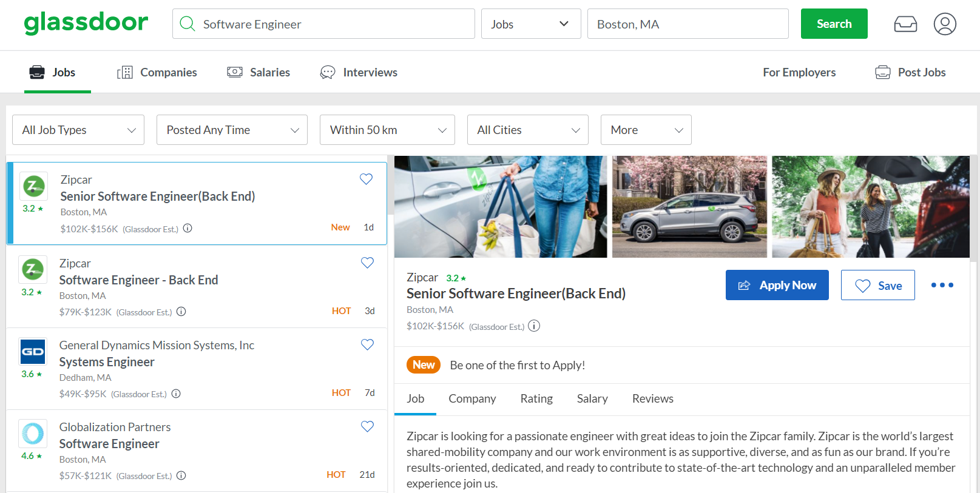The height and width of the screenshot is (493, 980).
Task: Click the Zipcar logo on the Software Engineer - Back End card
Action: 33,270
